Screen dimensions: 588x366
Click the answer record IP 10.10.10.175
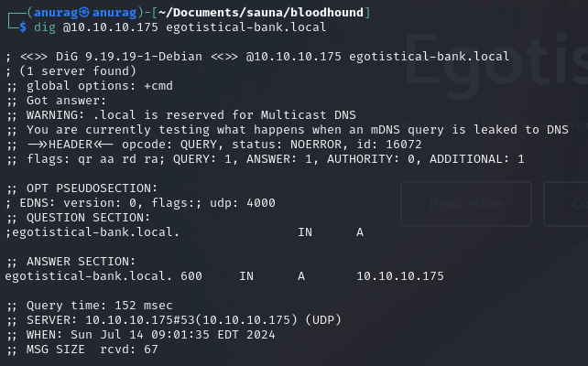coord(399,275)
